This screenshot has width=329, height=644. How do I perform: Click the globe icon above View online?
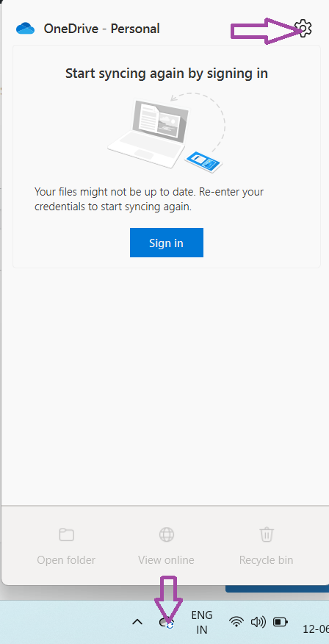point(167,534)
